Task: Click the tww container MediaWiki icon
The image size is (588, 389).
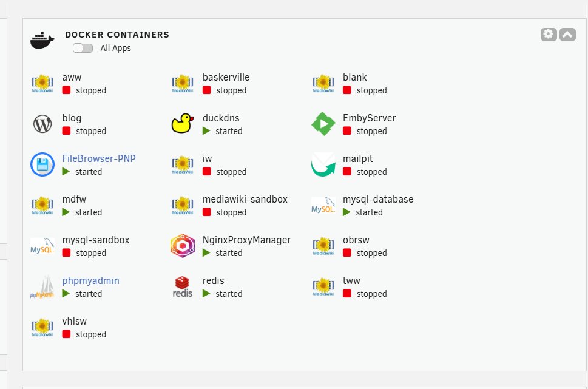Action: click(323, 287)
